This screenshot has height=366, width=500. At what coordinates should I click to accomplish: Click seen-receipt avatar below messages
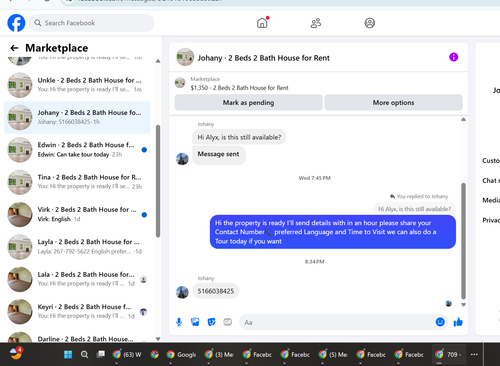(x=449, y=303)
